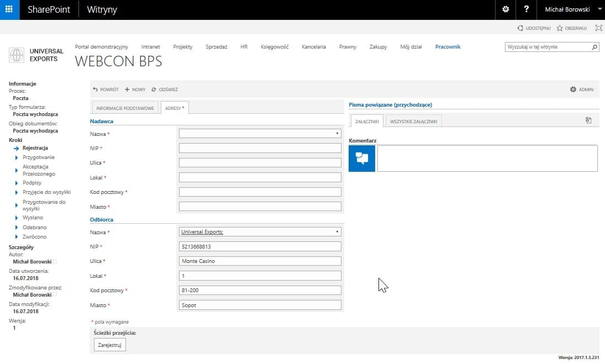
Task: Open the Pracownik navigation item
Action: pyautogui.click(x=448, y=46)
